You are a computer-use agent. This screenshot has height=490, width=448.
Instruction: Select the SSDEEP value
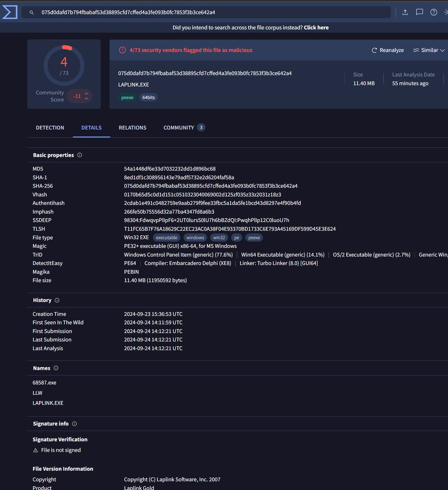pyautogui.click(x=207, y=220)
